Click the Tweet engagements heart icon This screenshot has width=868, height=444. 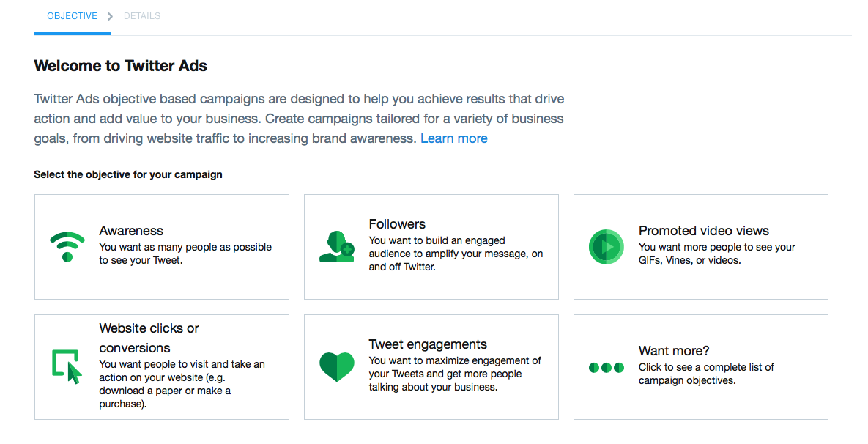click(x=337, y=366)
